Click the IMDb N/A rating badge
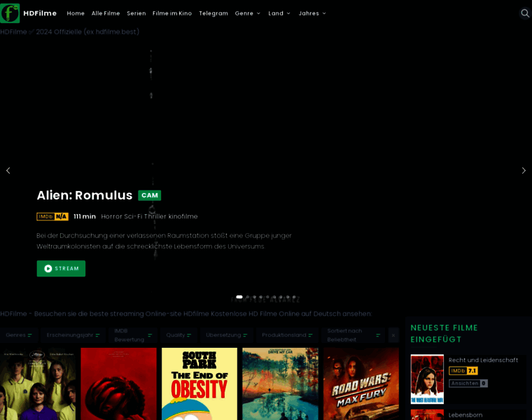This screenshot has height=420, width=532. click(52, 216)
